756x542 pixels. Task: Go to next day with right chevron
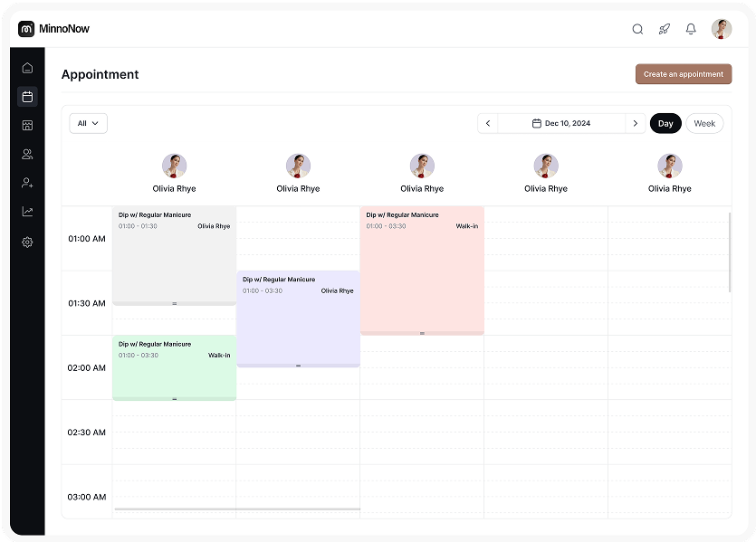point(636,123)
